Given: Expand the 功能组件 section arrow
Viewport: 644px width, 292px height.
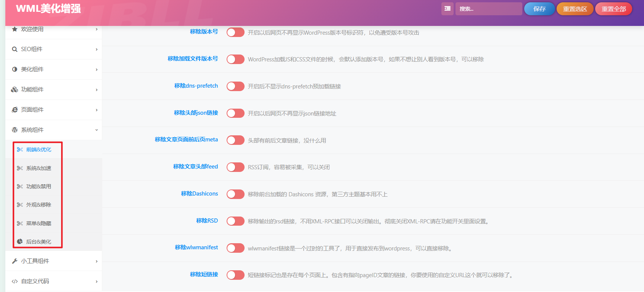Looking at the screenshot, I should (97, 90).
